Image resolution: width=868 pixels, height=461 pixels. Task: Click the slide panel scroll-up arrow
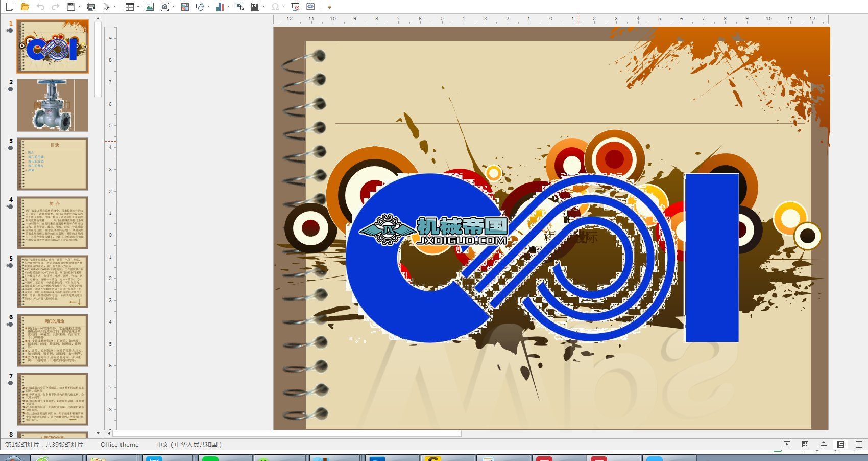coord(98,18)
